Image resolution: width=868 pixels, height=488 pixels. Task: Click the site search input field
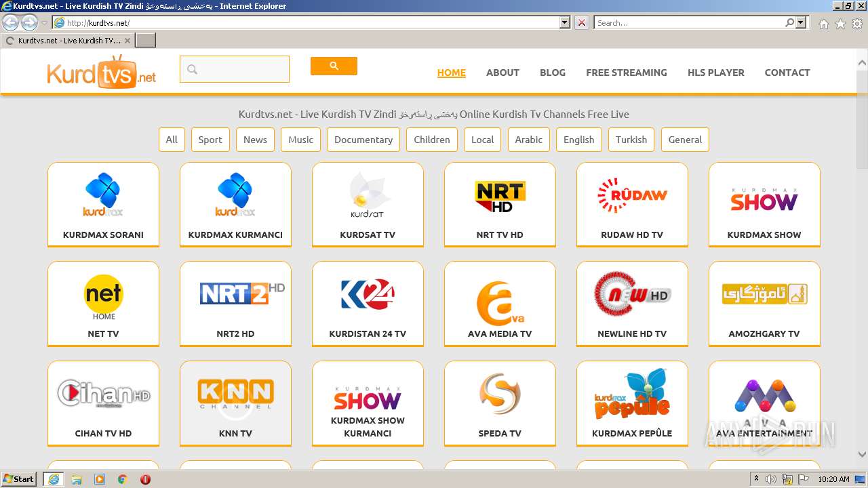[x=235, y=69]
